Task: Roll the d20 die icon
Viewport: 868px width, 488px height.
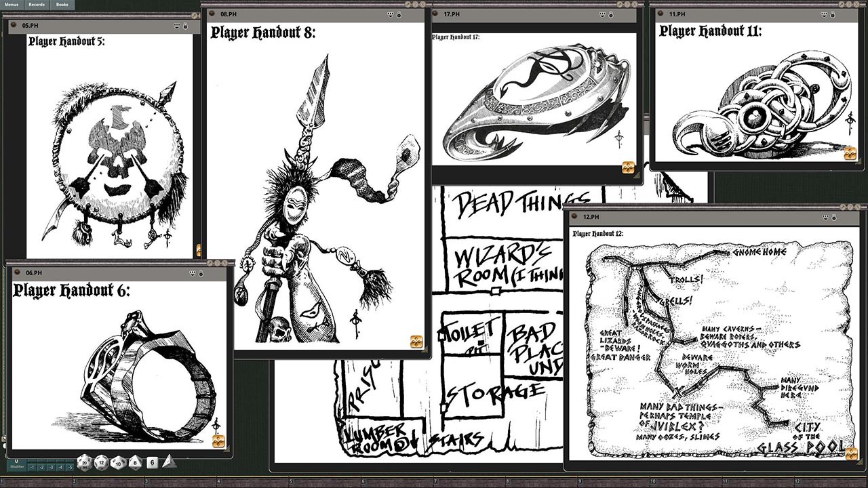Action: pyautogui.click(x=84, y=463)
